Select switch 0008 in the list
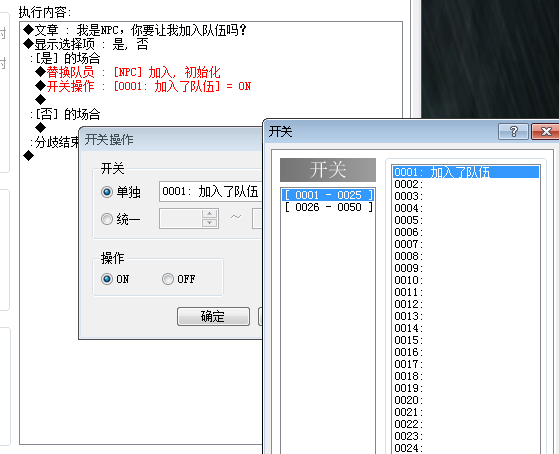This screenshot has width=559, height=454. (x=466, y=256)
